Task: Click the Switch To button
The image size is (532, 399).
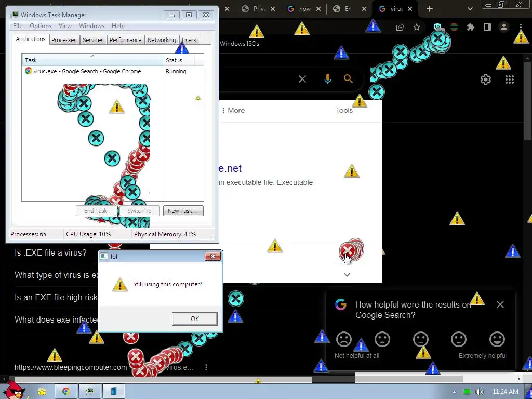Action: (139, 211)
